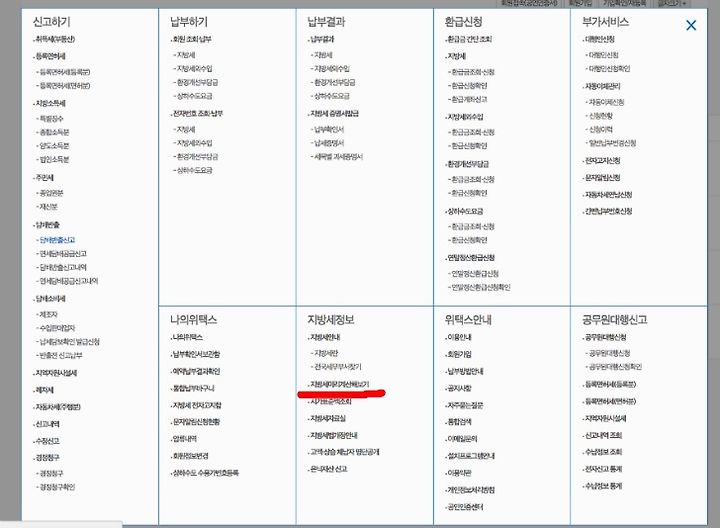Open 은닉재산 신고 link
Image resolution: width=720 pixels, height=528 pixels.
[x=329, y=469]
